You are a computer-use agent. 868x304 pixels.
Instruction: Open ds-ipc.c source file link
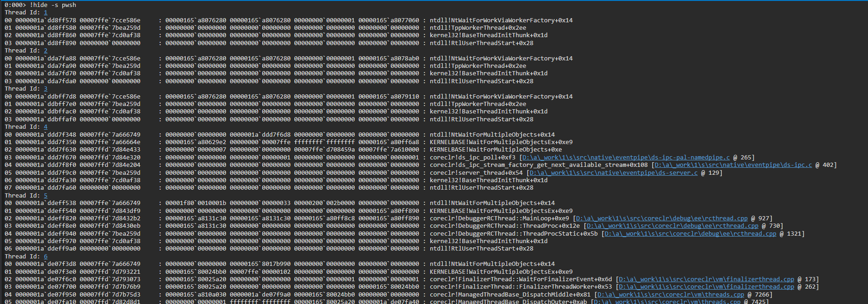tap(733, 165)
